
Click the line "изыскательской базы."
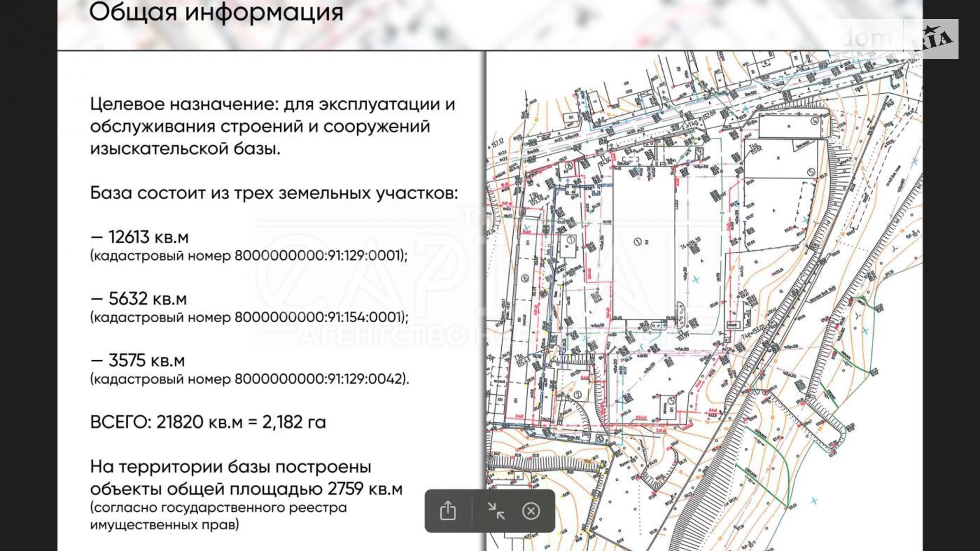pos(185,149)
